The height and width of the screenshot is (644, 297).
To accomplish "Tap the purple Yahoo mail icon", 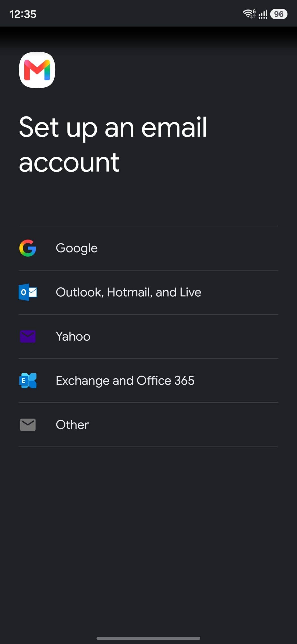I will 28,336.
